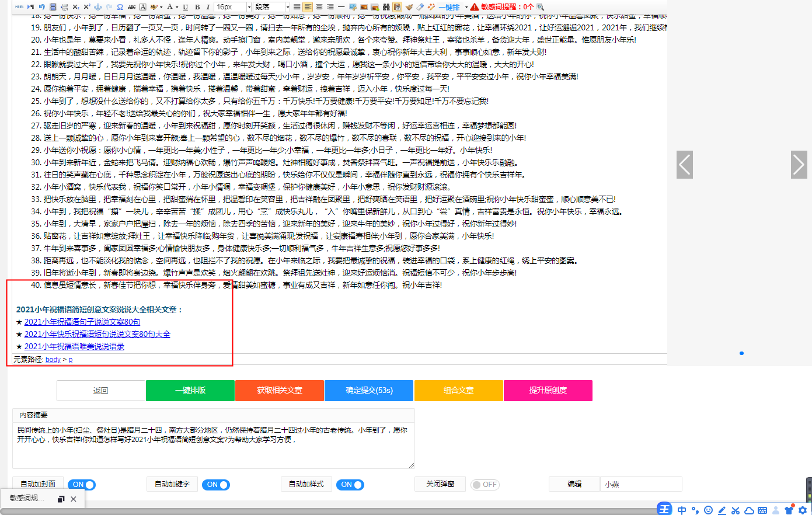The height and width of the screenshot is (515, 812).
Task: Expand the 一键排 dropdown arrow
Action: click(466, 7)
